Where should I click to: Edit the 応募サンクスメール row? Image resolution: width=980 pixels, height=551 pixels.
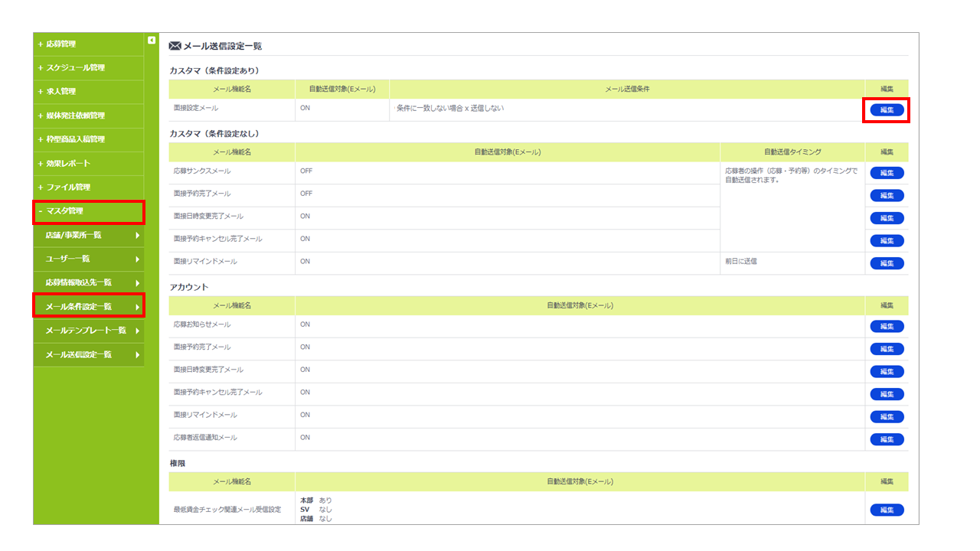(x=887, y=173)
